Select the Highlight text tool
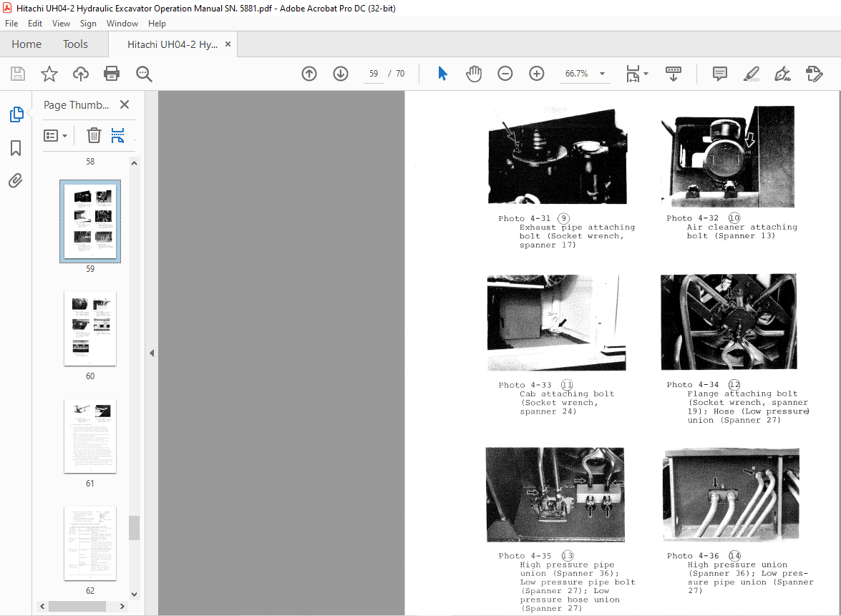Screen dimensions: 841x616 (751, 73)
